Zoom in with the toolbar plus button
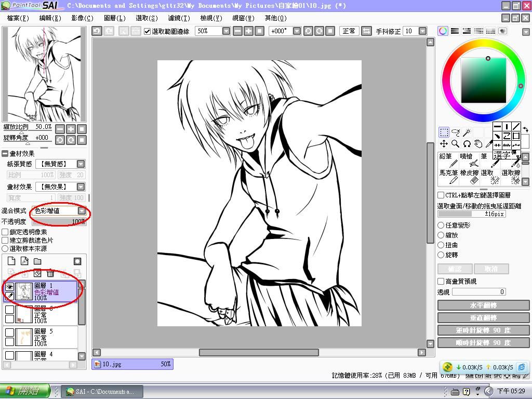This screenshot has height=399, width=532. click(x=249, y=31)
